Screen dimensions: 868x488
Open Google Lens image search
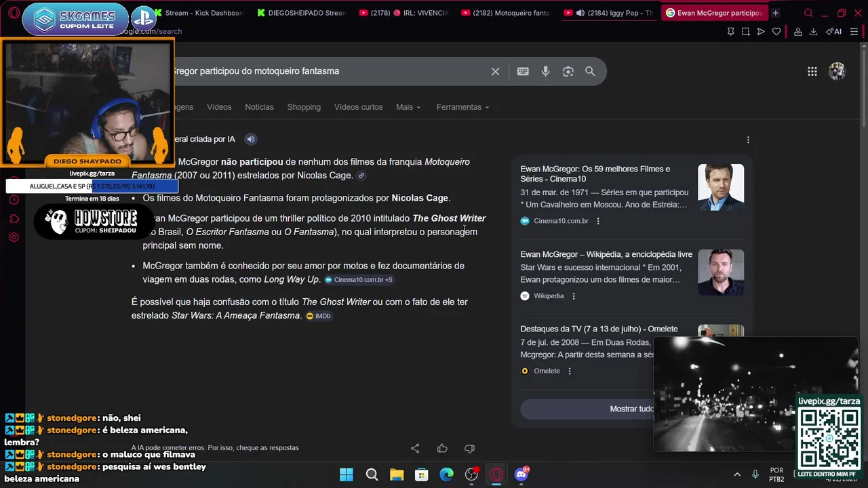568,71
